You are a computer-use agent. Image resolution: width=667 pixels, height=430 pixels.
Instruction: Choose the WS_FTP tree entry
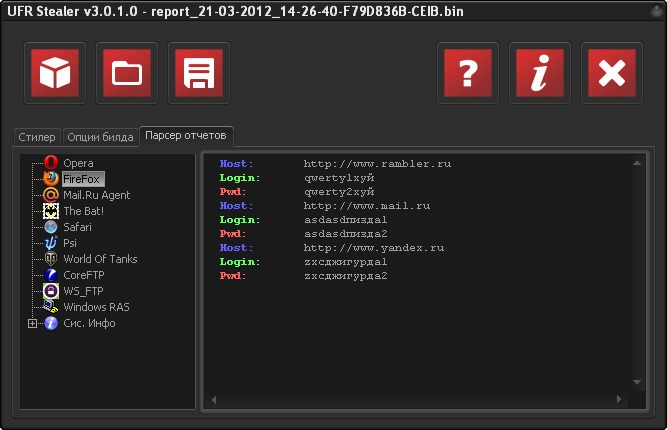click(x=83, y=291)
